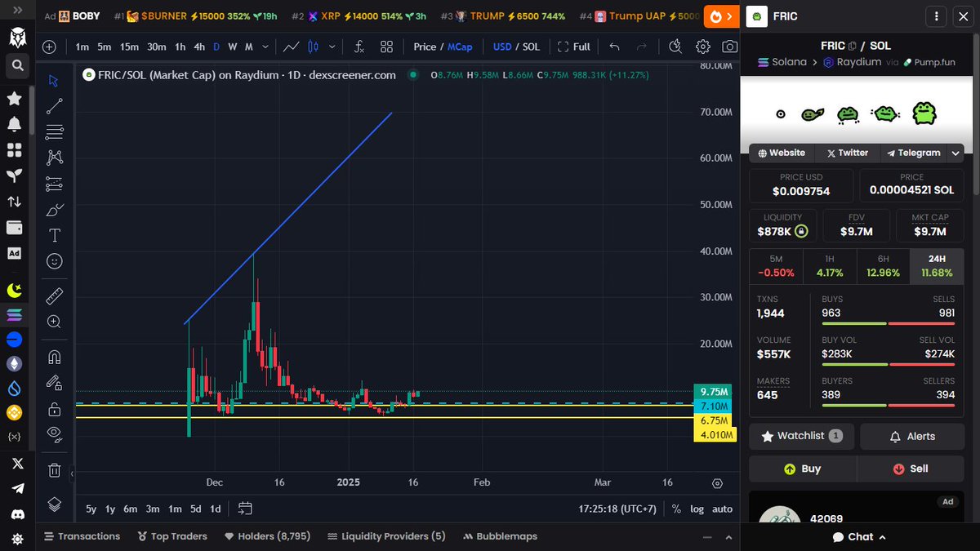
Task: Add FRIC to Watchlist
Action: click(801, 436)
